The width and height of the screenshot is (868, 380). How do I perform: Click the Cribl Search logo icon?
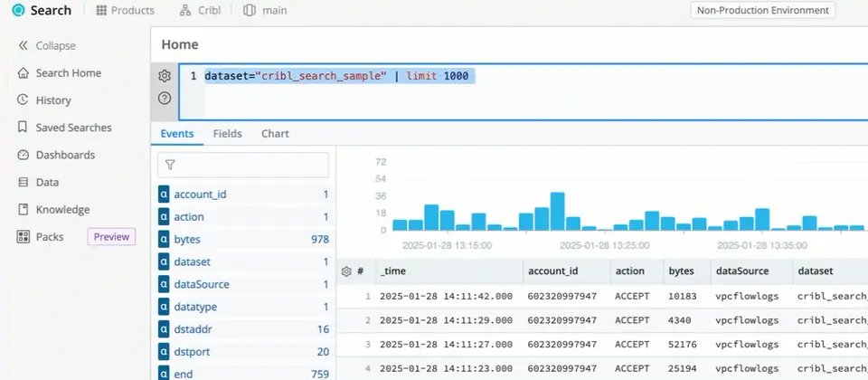[18, 11]
